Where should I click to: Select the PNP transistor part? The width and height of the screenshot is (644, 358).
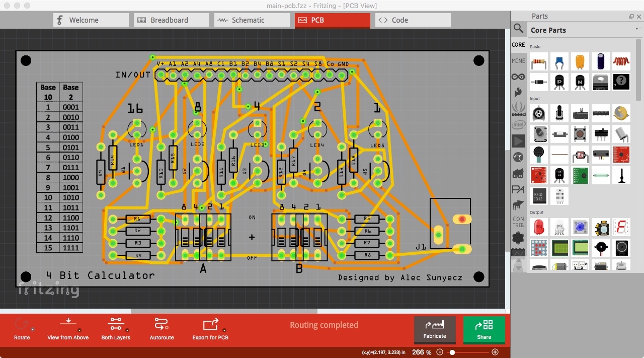point(559,82)
